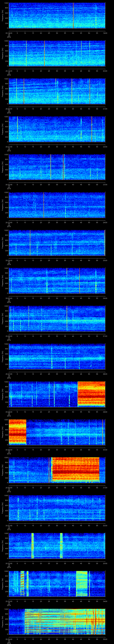The height and width of the screenshot is (644, 114).
Task: Select the "20:26:00" time label
Action: pos(9,336)
